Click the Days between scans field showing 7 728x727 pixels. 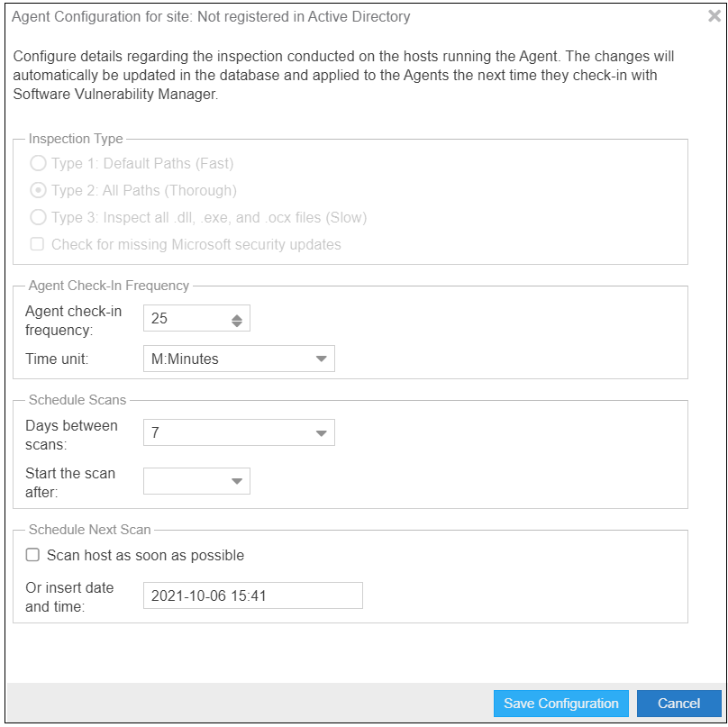pos(225,433)
